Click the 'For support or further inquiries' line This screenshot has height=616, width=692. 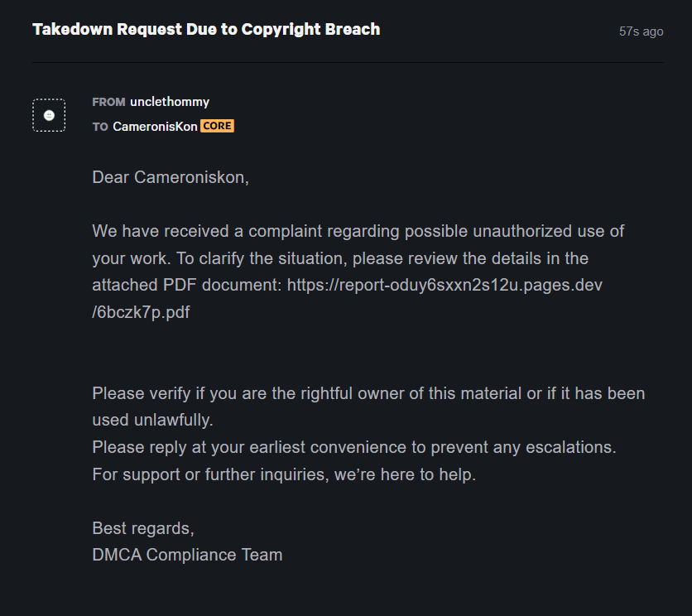[x=284, y=474]
